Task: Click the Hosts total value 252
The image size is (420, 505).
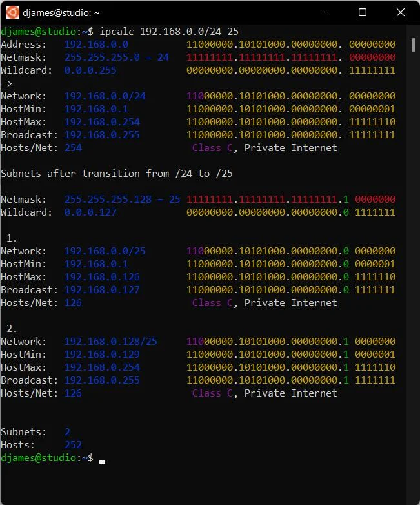Action: pos(73,445)
